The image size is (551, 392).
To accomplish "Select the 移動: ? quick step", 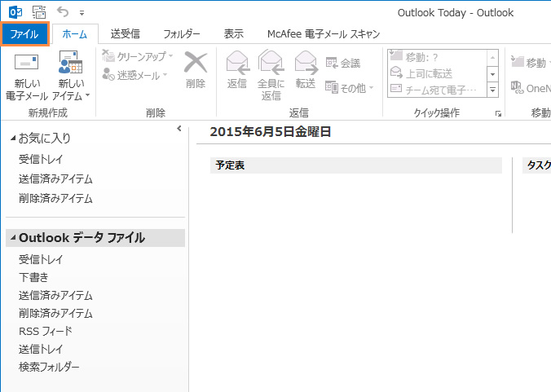I will (x=438, y=56).
